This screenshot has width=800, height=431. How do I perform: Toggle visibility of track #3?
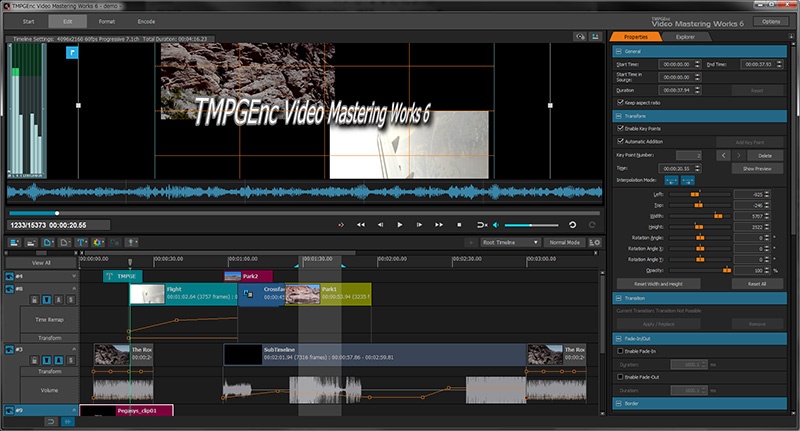tap(9, 349)
